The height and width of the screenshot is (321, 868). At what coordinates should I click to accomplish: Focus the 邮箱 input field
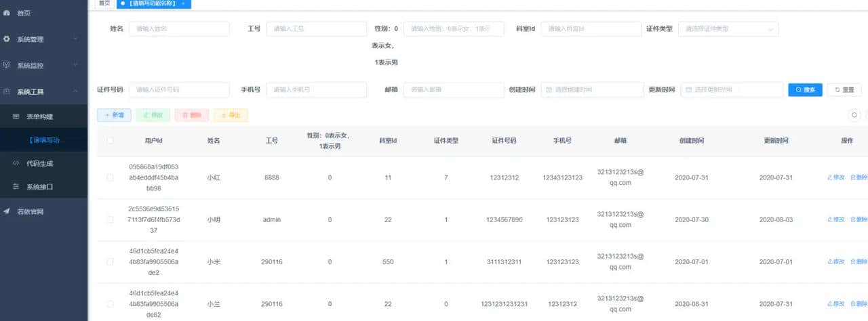click(x=454, y=89)
